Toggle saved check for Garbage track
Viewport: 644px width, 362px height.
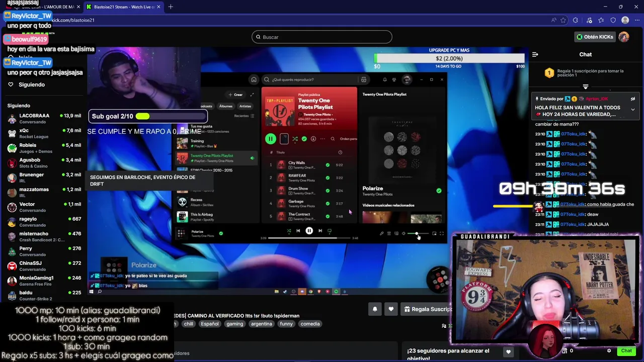[328, 203]
